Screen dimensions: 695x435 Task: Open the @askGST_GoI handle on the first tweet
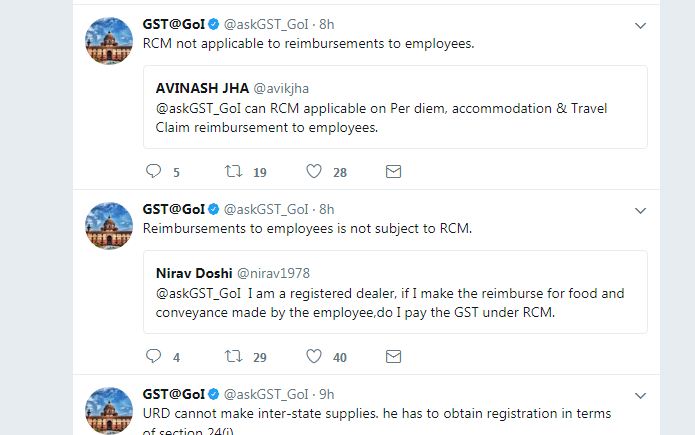[265, 24]
